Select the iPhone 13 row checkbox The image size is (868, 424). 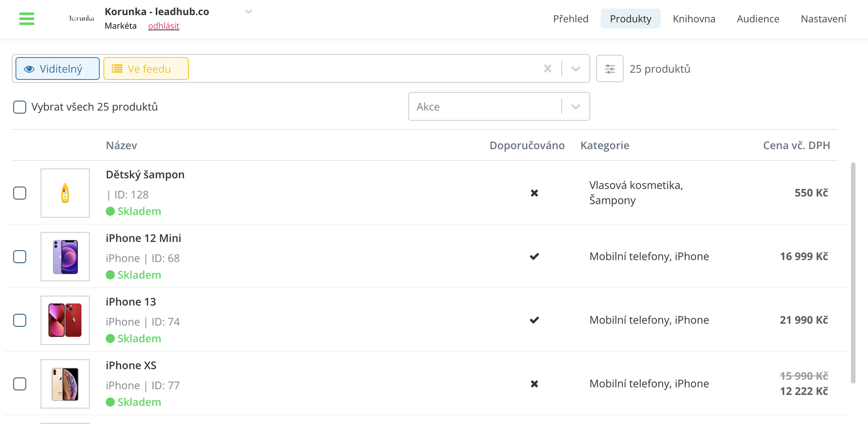(x=20, y=320)
